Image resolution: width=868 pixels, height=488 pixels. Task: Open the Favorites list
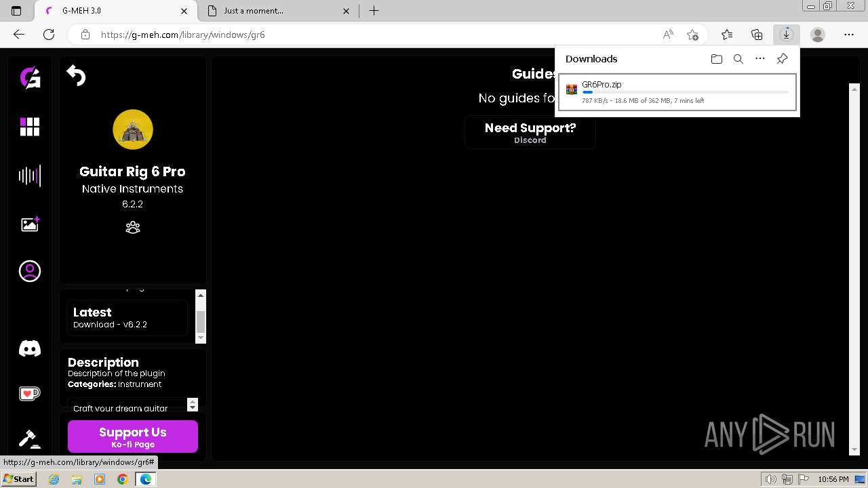point(727,35)
